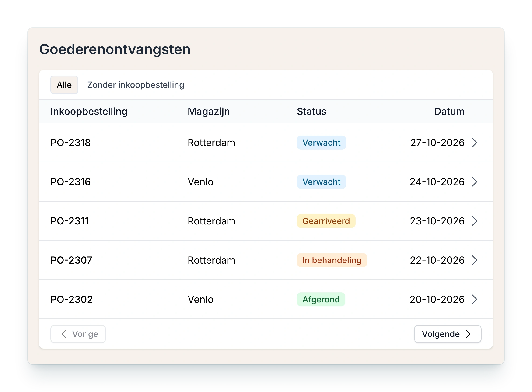Click date 27-10-2026
Image resolution: width=532 pixels, height=392 pixels.
[437, 143]
